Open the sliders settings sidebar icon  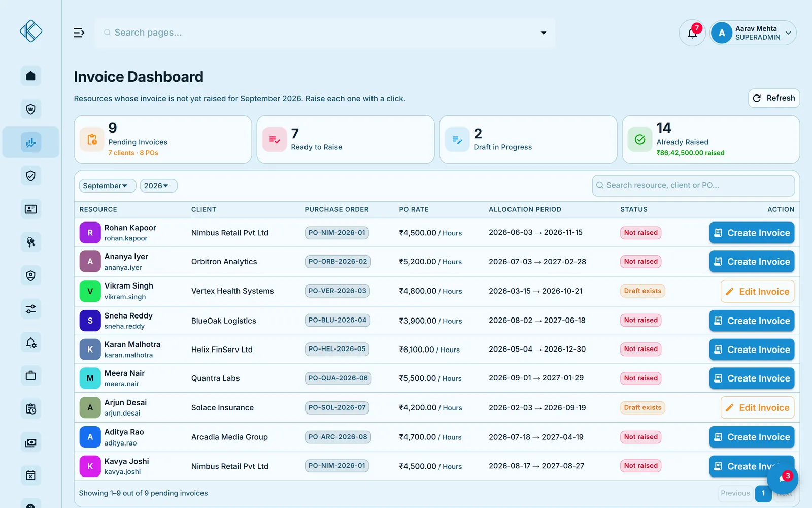click(31, 309)
